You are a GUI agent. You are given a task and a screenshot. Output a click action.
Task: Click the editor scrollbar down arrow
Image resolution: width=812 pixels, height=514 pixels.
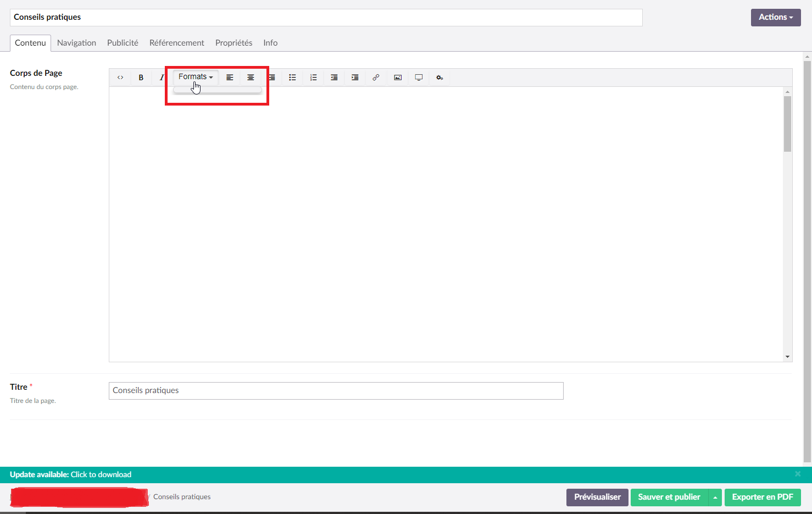[787, 357]
